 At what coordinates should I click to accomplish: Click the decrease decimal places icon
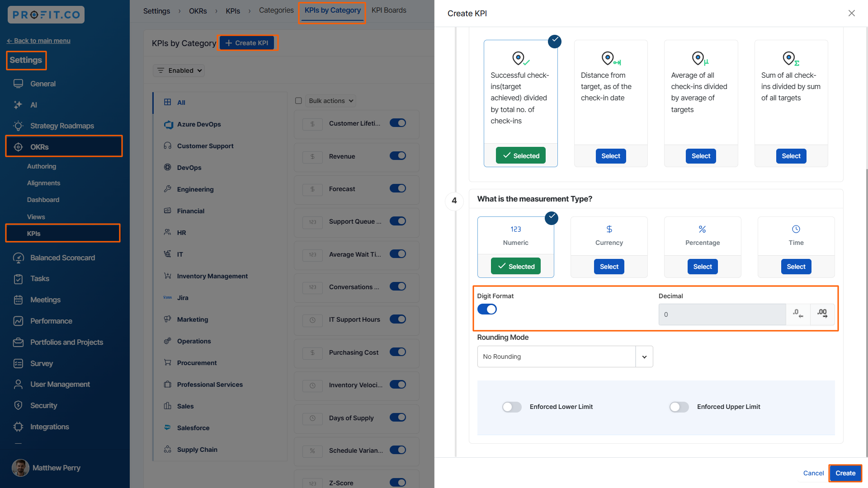click(x=798, y=314)
